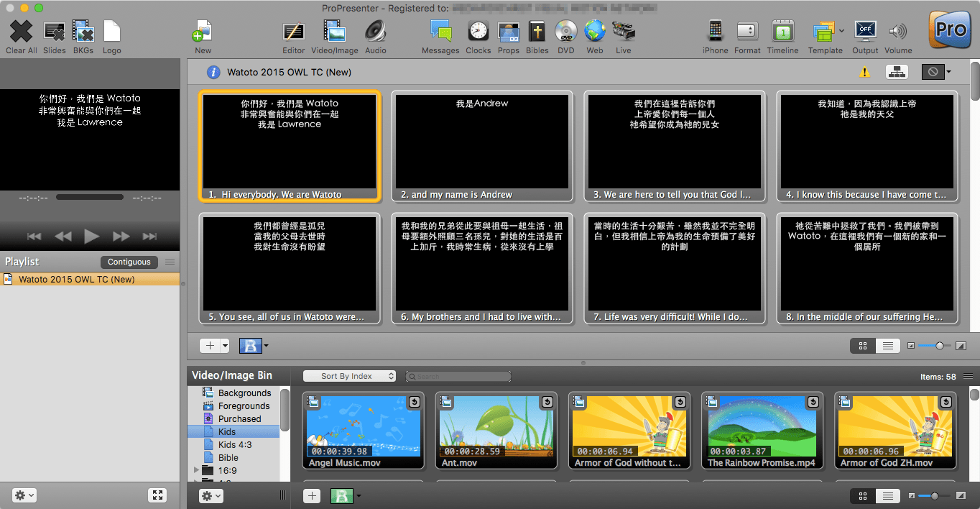Open the Volume control
Viewport: 980px width, 509px height.
click(898, 32)
